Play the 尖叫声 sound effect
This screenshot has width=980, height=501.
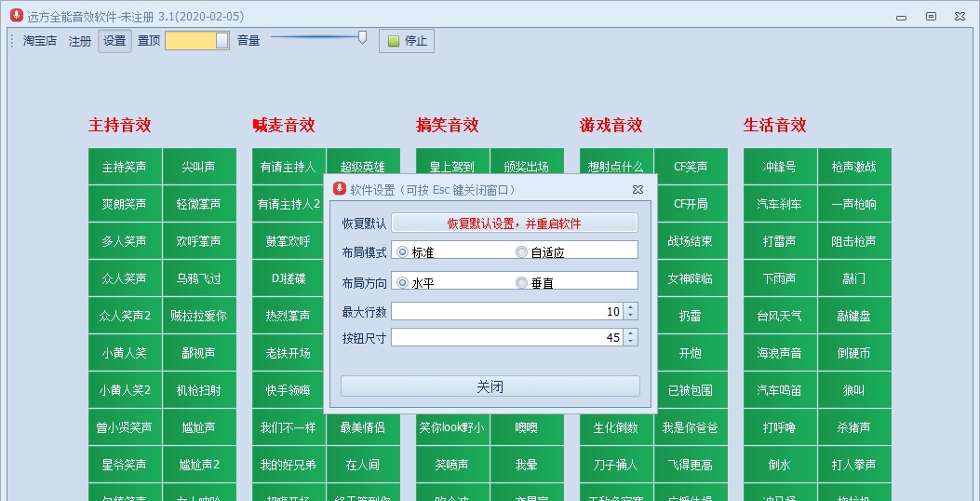(x=199, y=167)
